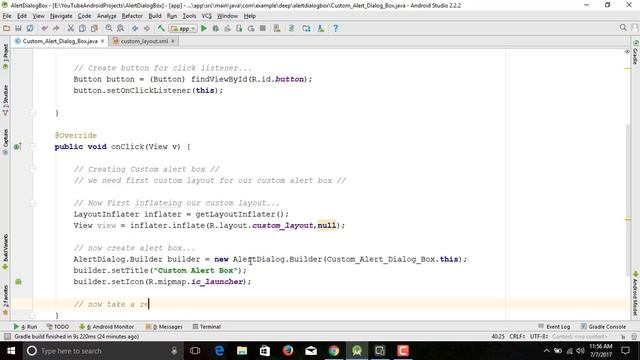Open the Tools menu
The image size is (640, 360).
(189, 16)
